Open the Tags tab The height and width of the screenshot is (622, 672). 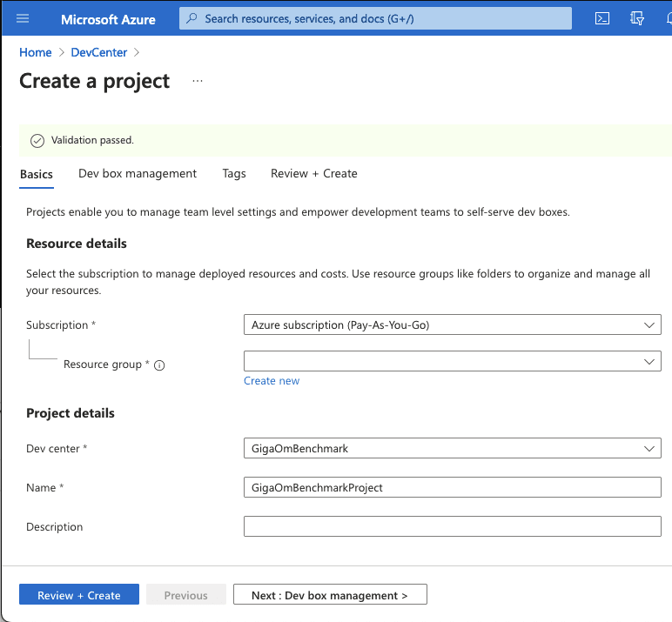pos(234,174)
